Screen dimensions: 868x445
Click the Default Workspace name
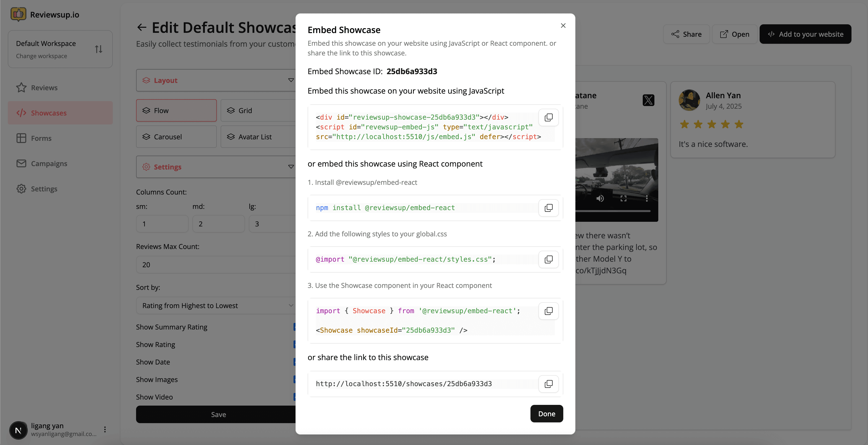[x=46, y=44]
